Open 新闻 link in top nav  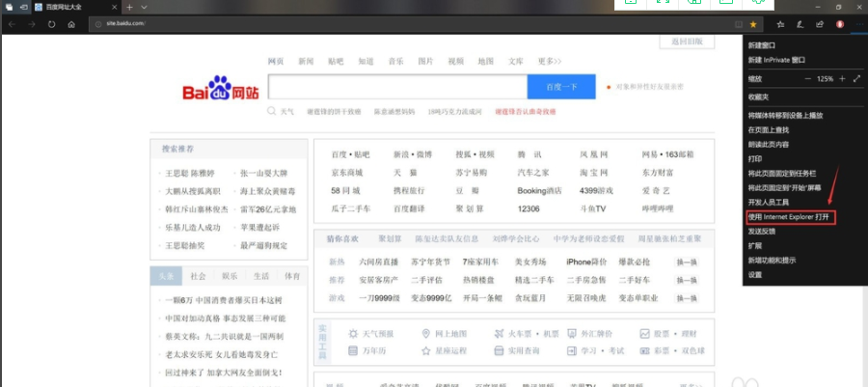pos(306,61)
